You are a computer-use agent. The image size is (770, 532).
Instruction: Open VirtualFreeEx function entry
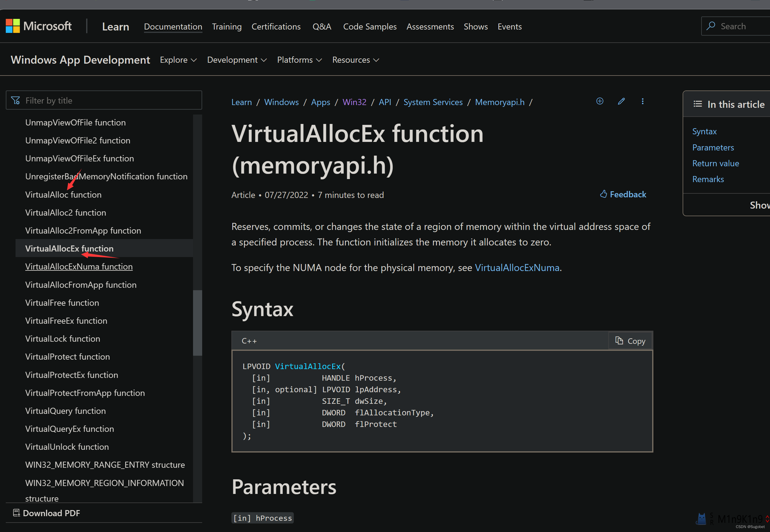pyautogui.click(x=66, y=321)
